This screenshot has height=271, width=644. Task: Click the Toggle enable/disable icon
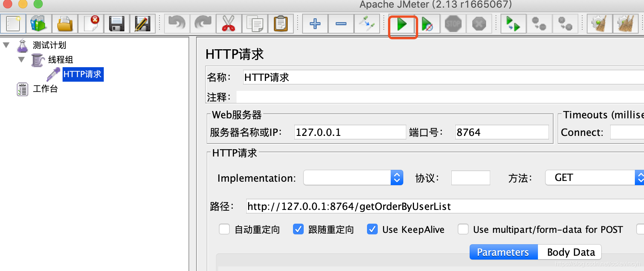[x=367, y=24]
